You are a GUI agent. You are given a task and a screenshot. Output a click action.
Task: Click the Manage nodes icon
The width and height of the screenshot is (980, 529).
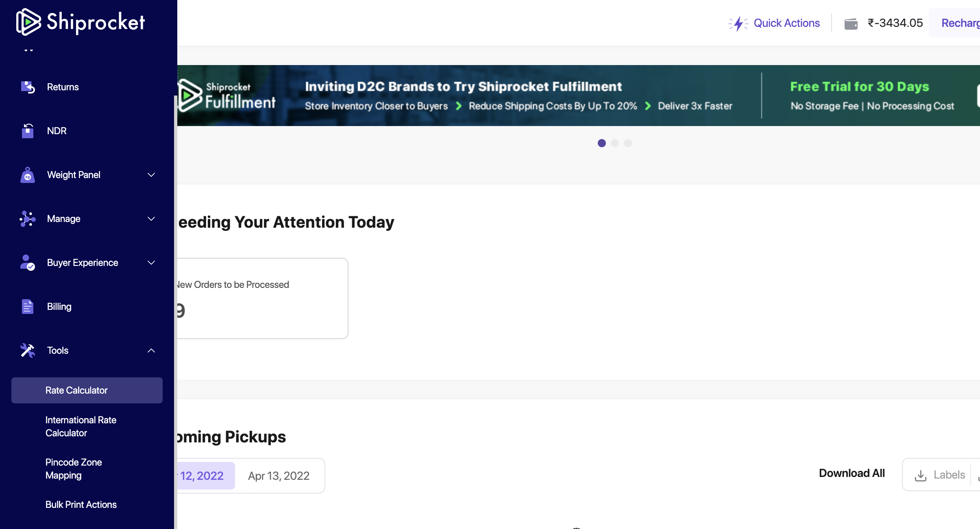[28, 219]
